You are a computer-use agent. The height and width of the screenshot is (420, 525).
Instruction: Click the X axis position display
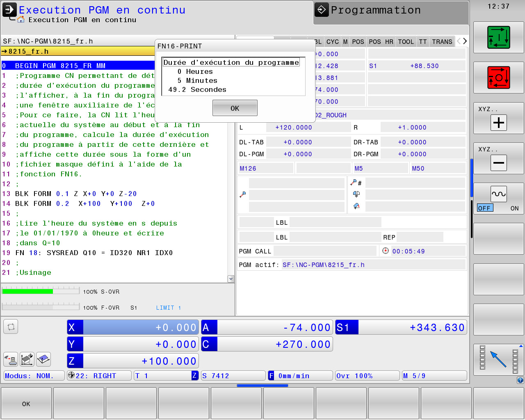[x=133, y=327]
